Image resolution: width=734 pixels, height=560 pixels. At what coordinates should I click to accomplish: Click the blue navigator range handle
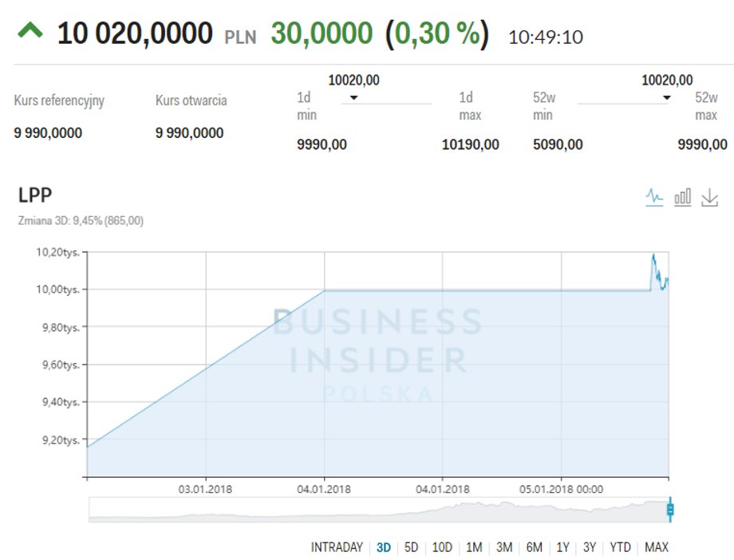(x=670, y=509)
